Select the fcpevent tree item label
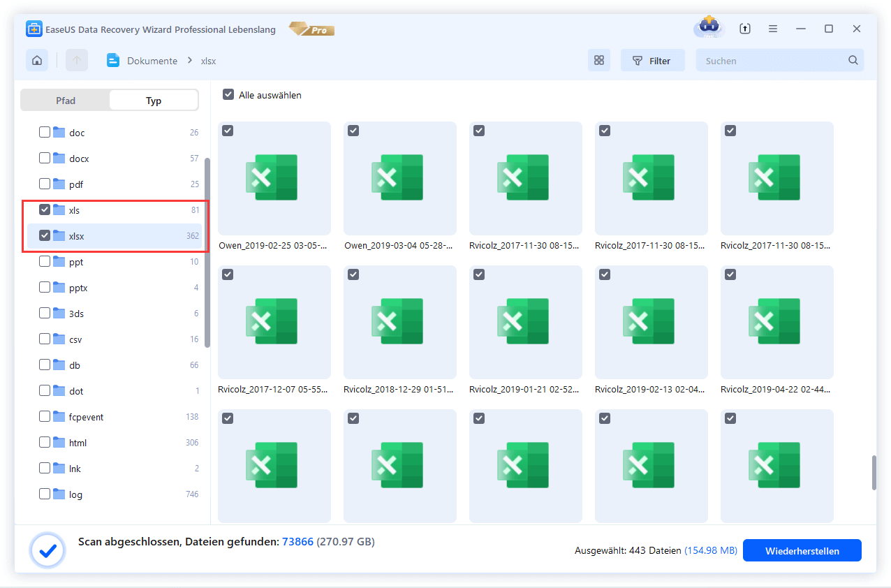891x588 pixels. 87,417
